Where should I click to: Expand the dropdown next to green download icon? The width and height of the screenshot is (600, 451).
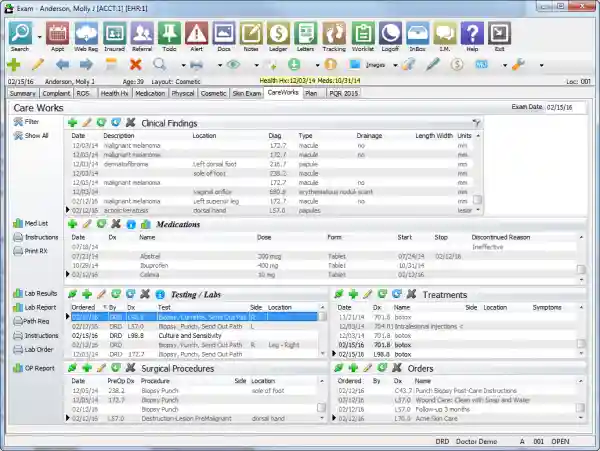click(317, 65)
